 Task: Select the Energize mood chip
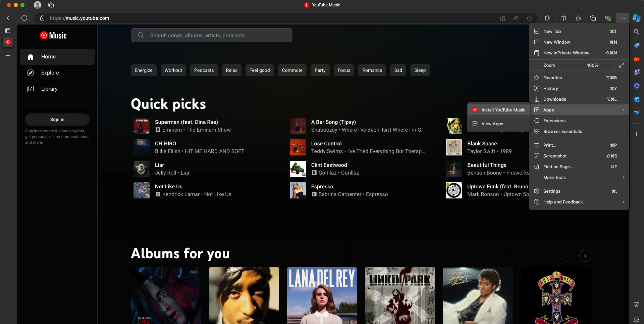pyautogui.click(x=144, y=70)
